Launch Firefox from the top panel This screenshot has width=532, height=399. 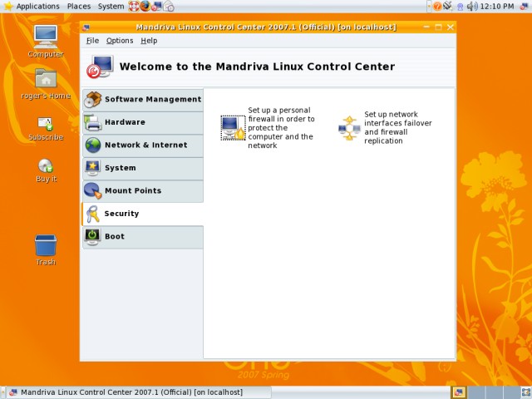click(x=145, y=7)
